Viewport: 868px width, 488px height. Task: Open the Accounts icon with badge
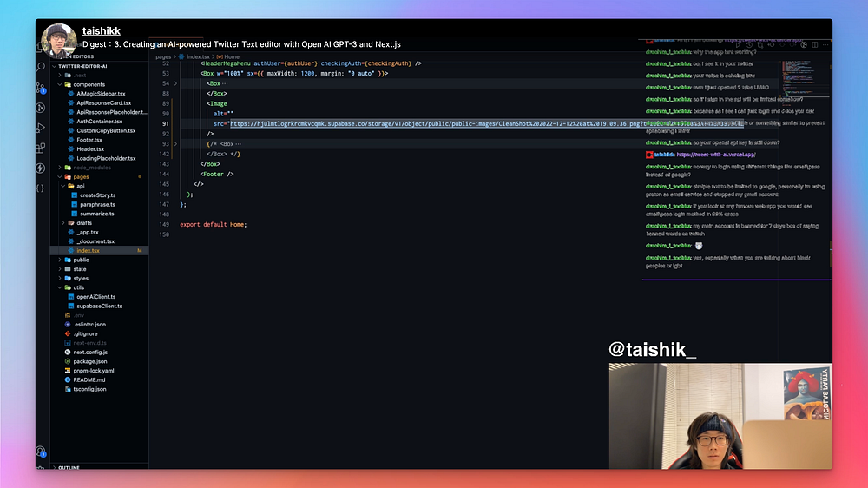coord(41,452)
